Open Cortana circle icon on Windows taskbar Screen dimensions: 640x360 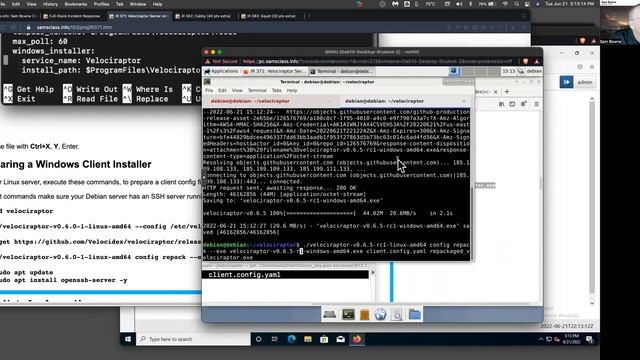click(258, 339)
